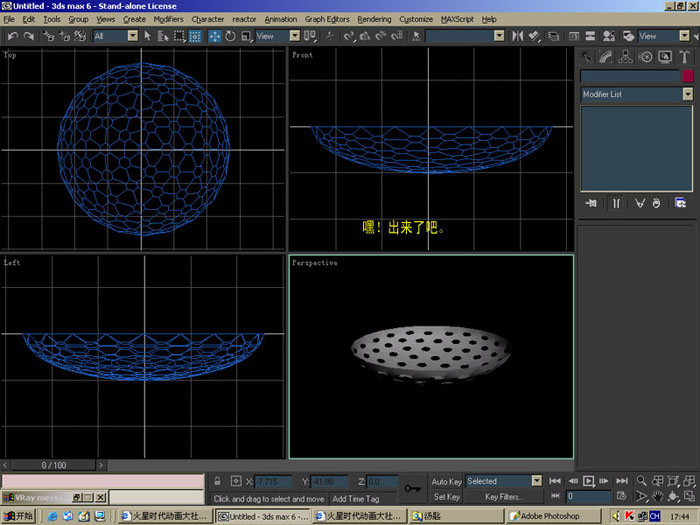The height and width of the screenshot is (525, 700).
Task: Toggle Show End Result button
Action: (x=616, y=204)
